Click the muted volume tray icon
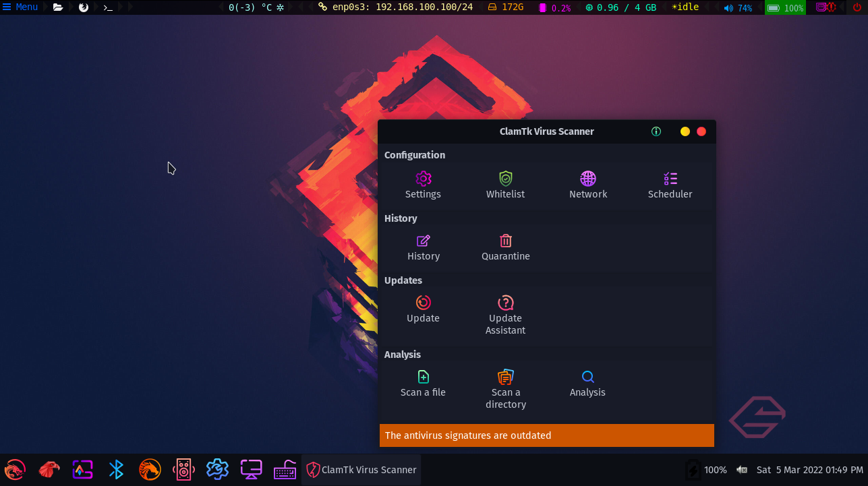Image resolution: width=868 pixels, height=486 pixels. (x=742, y=470)
